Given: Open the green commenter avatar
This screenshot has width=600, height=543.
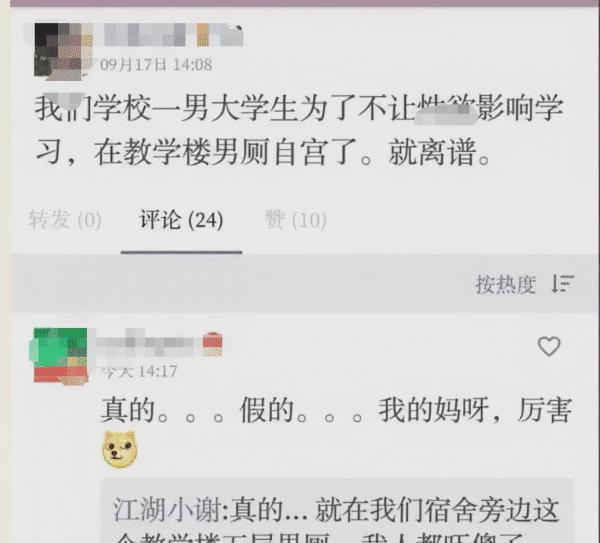Looking at the screenshot, I should (60, 355).
